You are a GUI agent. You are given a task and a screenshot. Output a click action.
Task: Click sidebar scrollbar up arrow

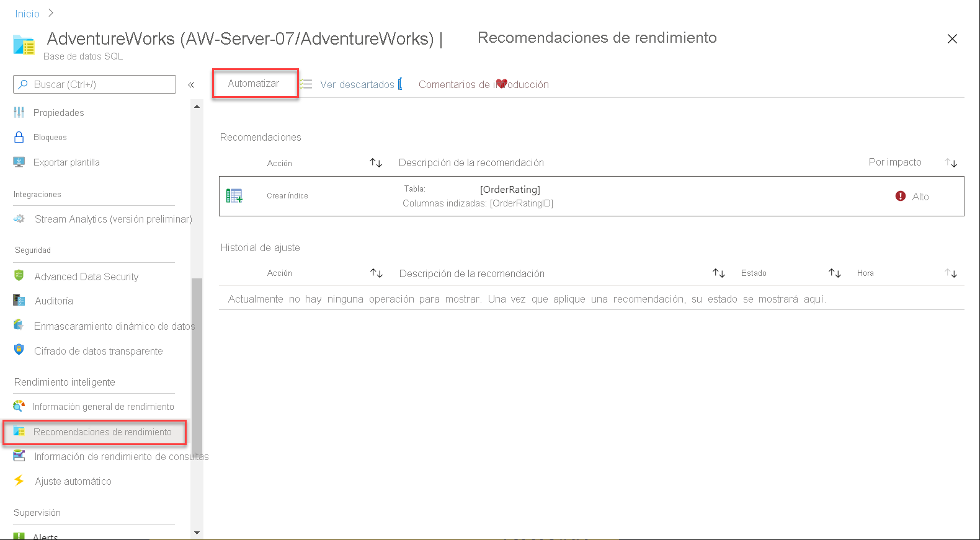coord(197,107)
